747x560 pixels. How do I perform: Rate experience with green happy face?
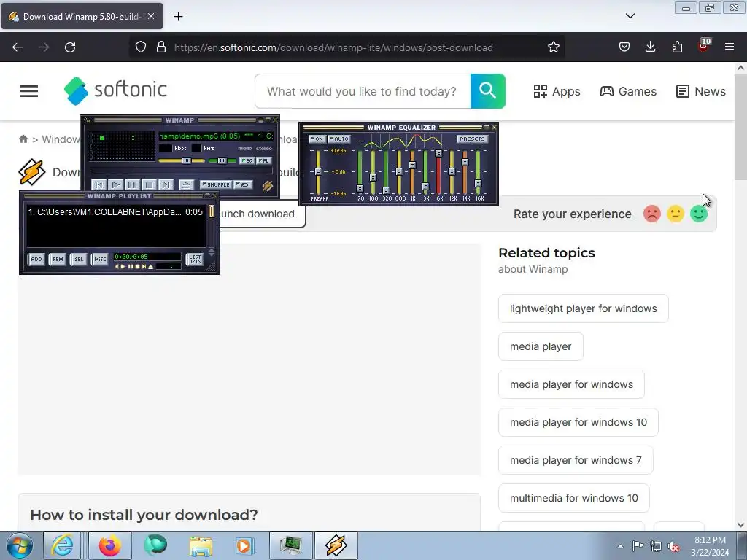699,214
